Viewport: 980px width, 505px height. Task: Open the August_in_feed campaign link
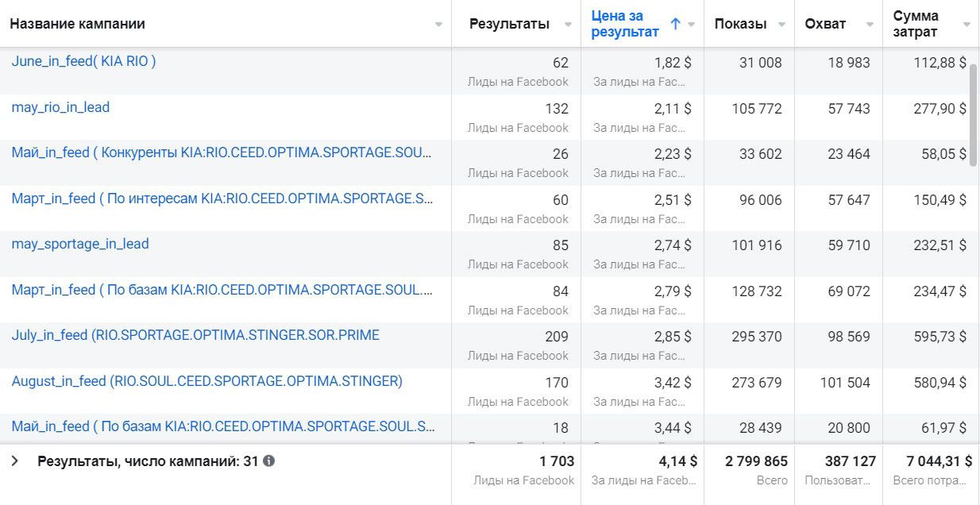206,381
